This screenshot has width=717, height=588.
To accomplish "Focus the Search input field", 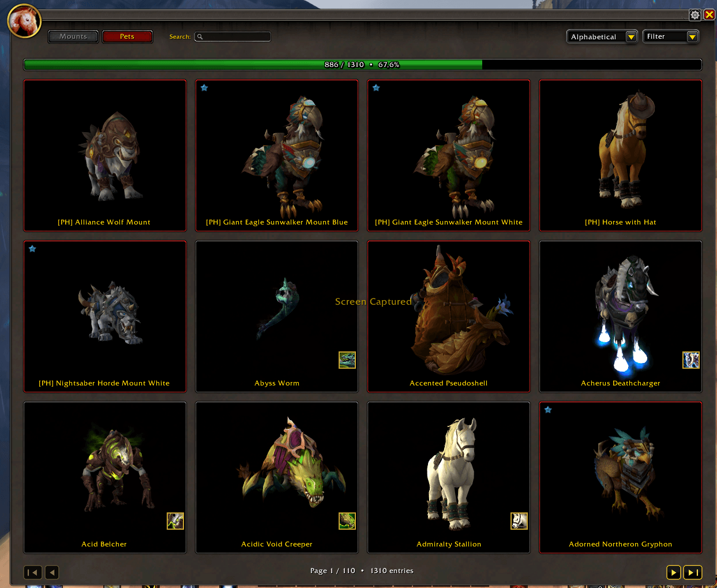I will coord(232,37).
